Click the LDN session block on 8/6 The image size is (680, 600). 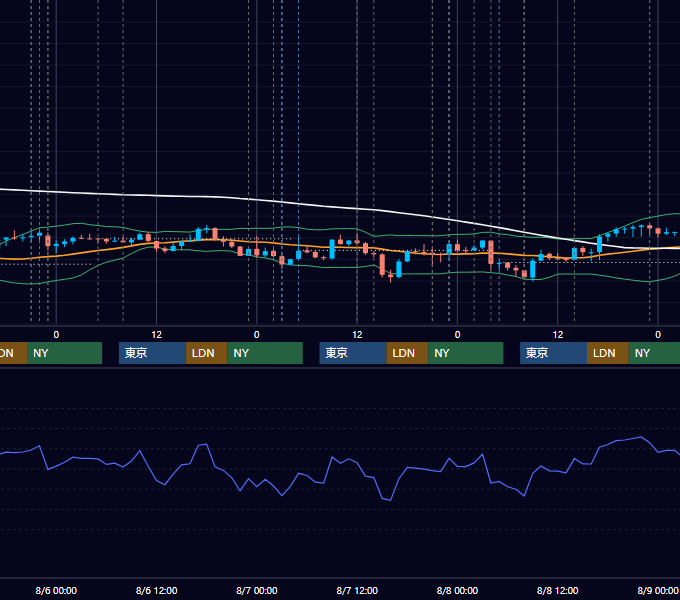coord(206,353)
